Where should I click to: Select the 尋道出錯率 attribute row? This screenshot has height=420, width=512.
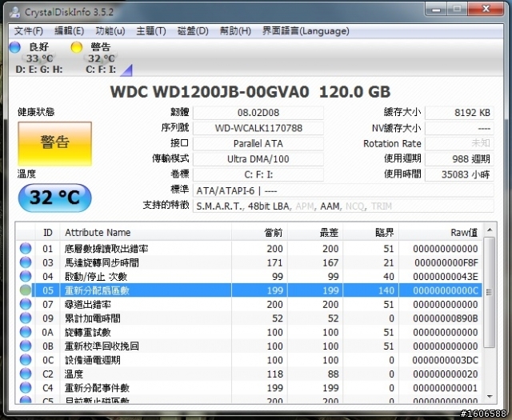(249, 304)
